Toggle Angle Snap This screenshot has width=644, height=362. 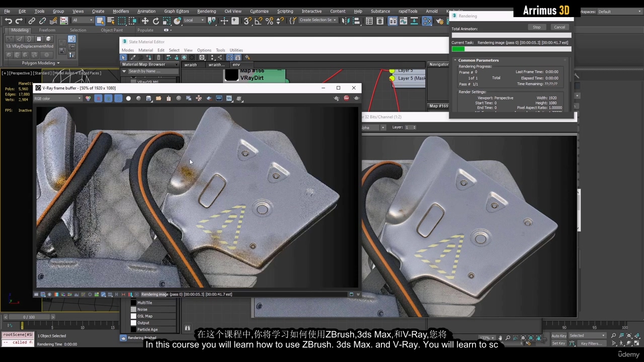click(x=259, y=21)
